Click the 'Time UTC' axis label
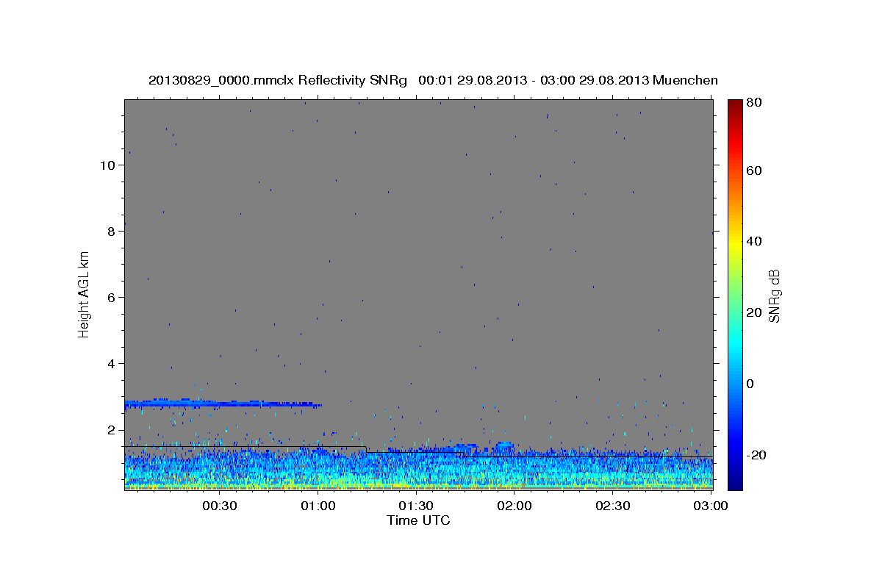 tap(418, 520)
